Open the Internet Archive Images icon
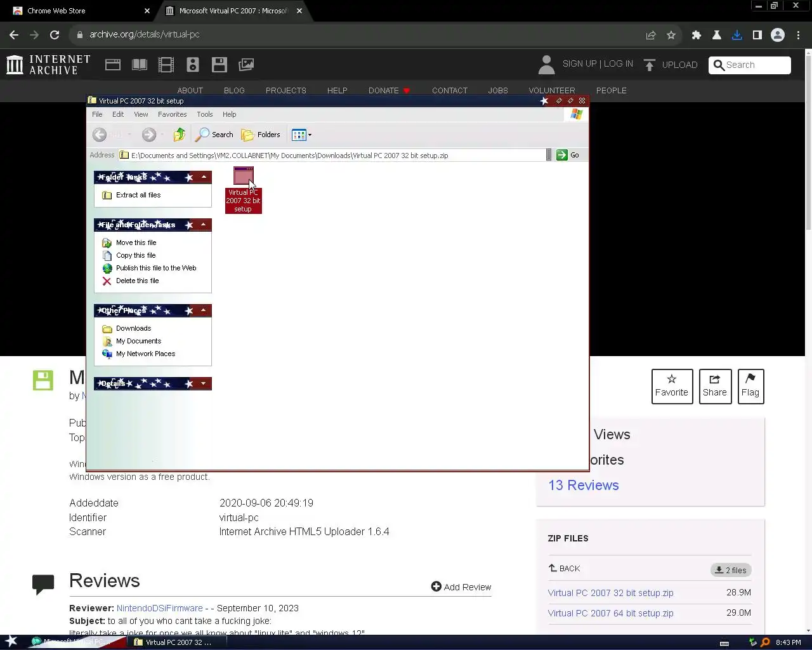812x650 pixels. pyautogui.click(x=246, y=65)
